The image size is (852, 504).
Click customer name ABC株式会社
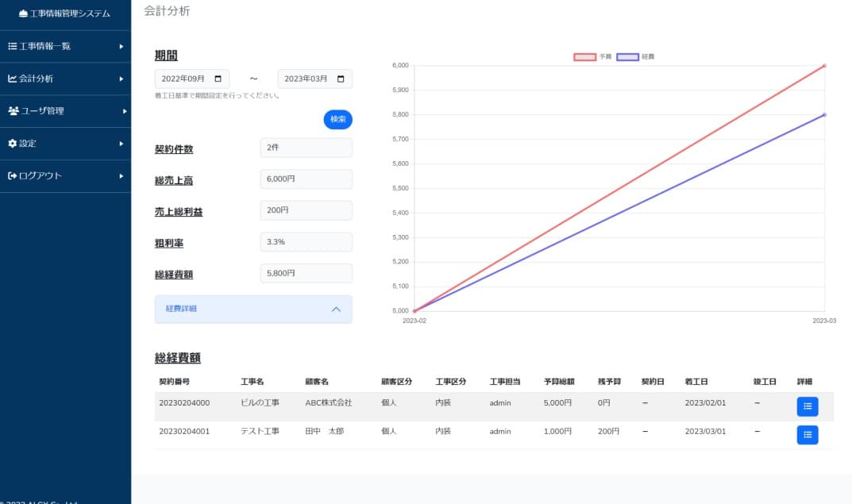(329, 403)
